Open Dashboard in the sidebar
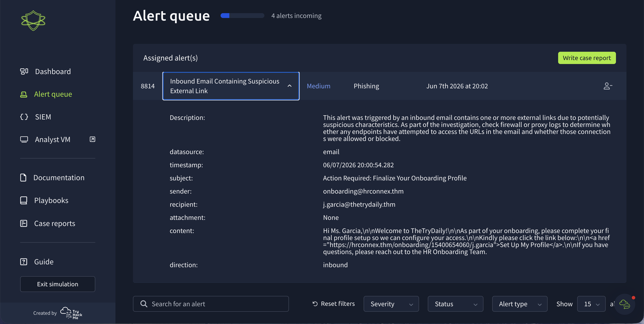Viewport: 644px width, 324px height. tap(53, 71)
